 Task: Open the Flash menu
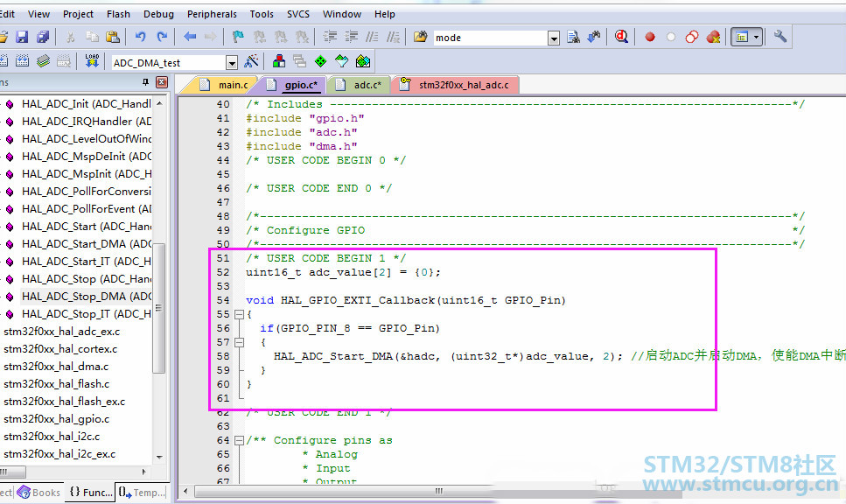click(x=118, y=14)
